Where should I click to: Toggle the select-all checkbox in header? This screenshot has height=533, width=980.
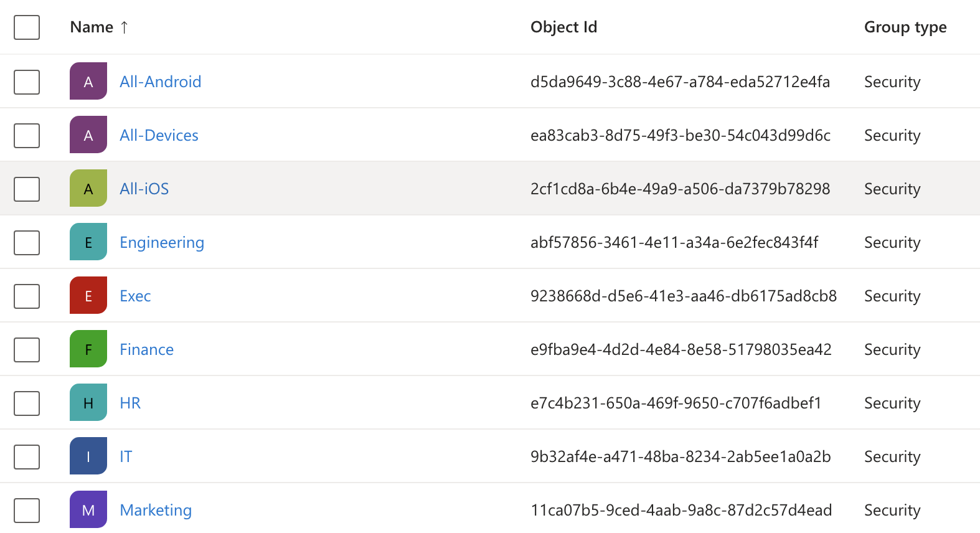coord(27,27)
